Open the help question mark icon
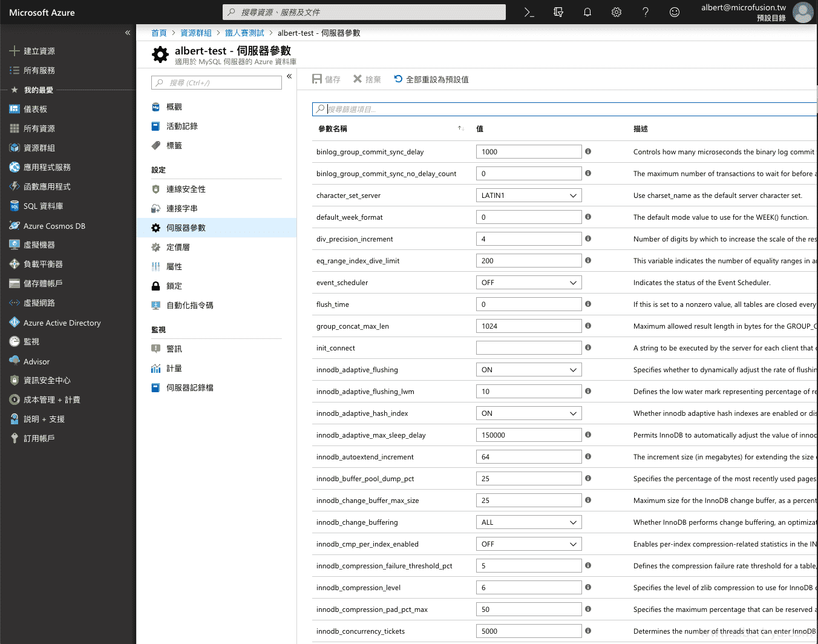Image resolution: width=818 pixels, height=644 pixels. pos(646,12)
